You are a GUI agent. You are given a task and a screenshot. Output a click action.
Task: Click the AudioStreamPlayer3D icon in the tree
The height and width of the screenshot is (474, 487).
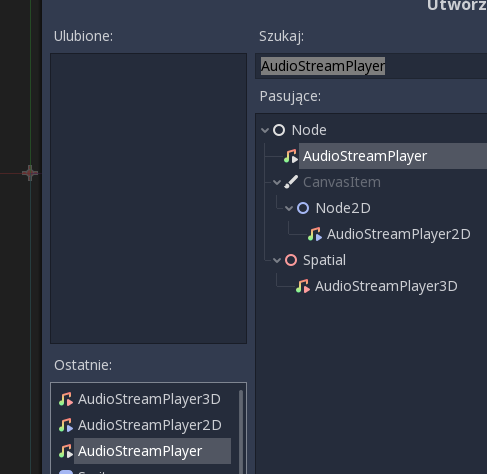click(x=303, y=286)
